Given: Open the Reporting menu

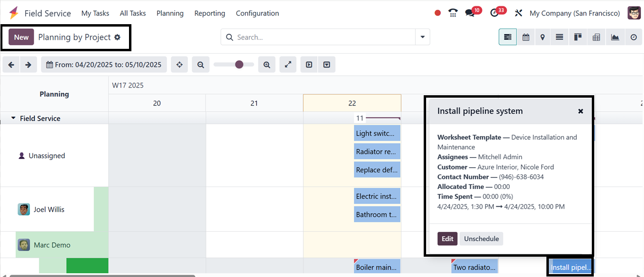Looking at the screenshot, I should 210,13.
